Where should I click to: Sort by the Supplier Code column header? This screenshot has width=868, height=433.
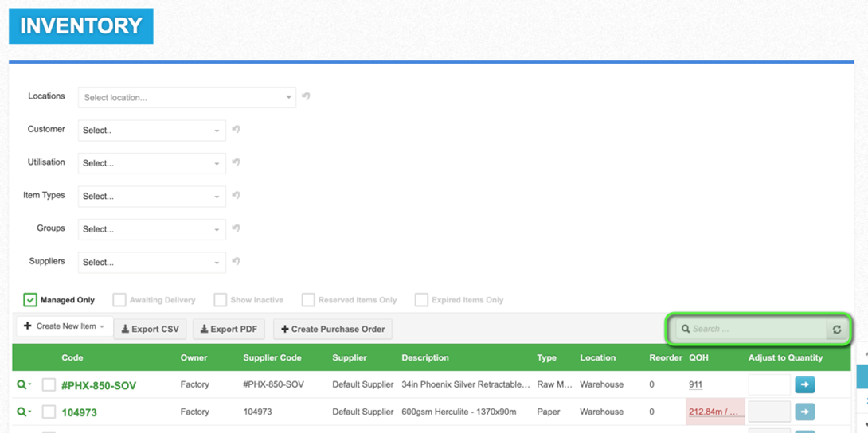click(272, 358)
